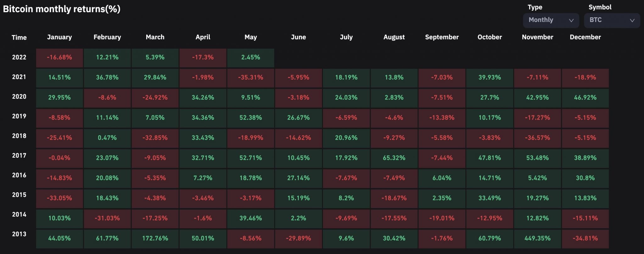Click the chevron arrow in the Monthly selector
The image size is (644, 254).
[571, 20]
